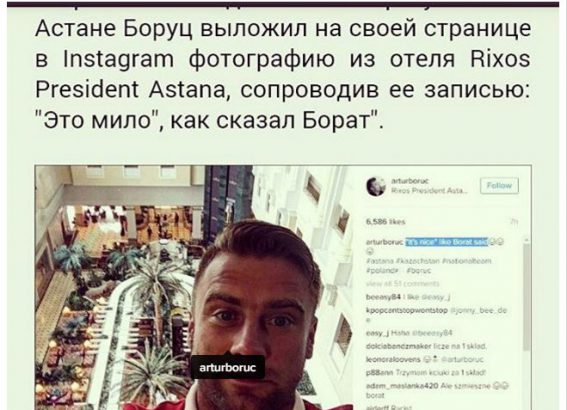The height and width of the screenshot is (410, 567).
Task: Click the arturboruc photo tag label
Action: point(228,368)
